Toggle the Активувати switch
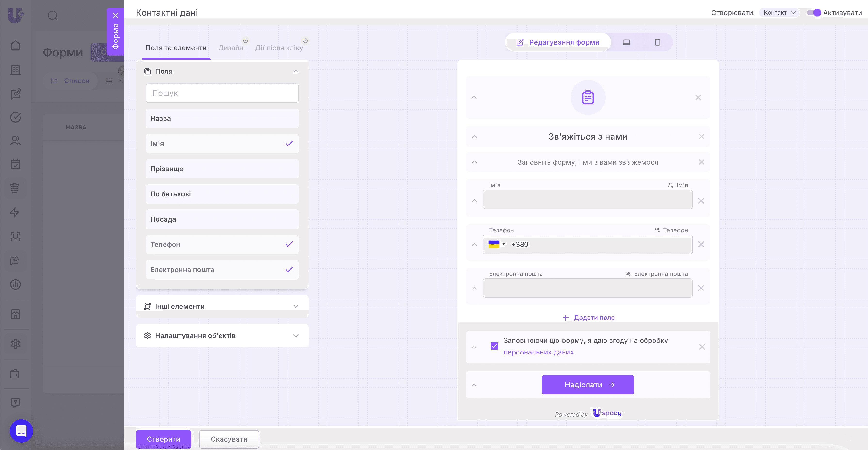 tap(814, 13)
